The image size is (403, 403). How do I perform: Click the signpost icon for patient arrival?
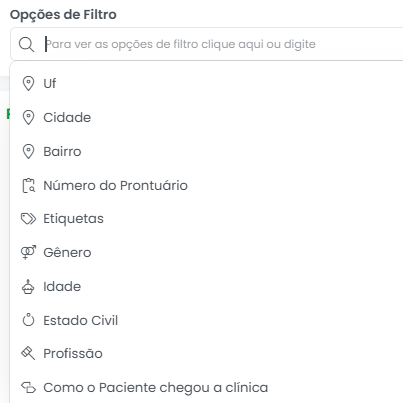28,388
